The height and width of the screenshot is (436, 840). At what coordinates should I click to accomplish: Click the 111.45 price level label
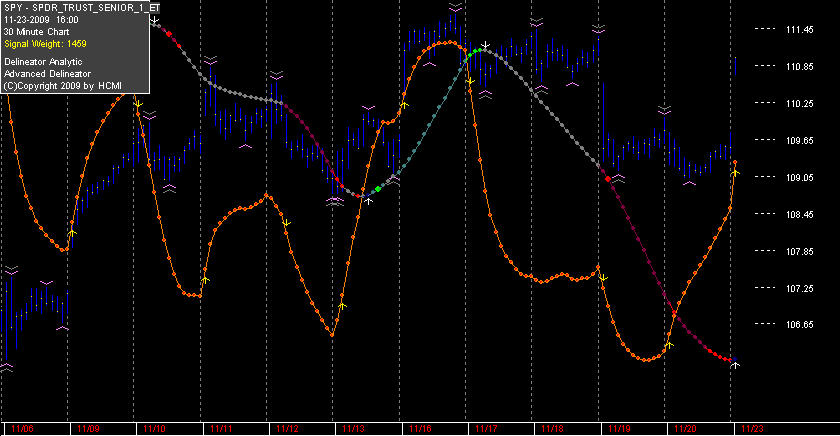tap(799, 29)
